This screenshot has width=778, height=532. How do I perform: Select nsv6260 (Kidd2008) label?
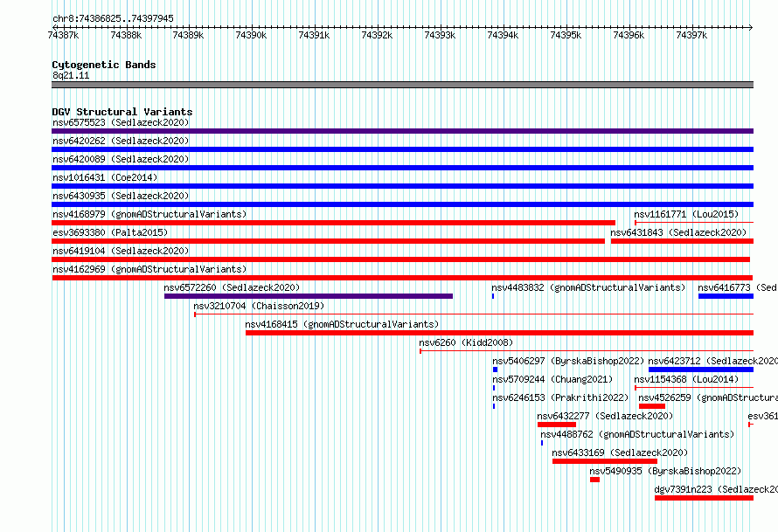[x=466, y=342]
